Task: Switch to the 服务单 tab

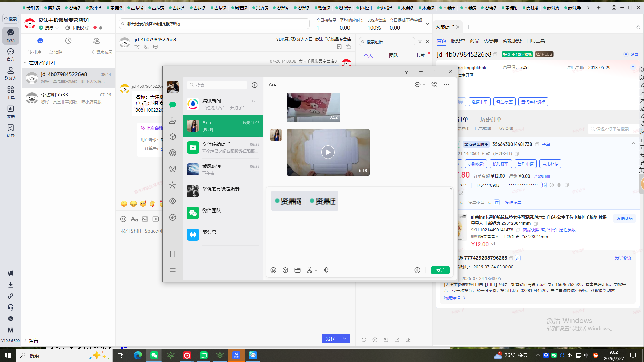Action: pyautogui.click(x=458, y=41)
